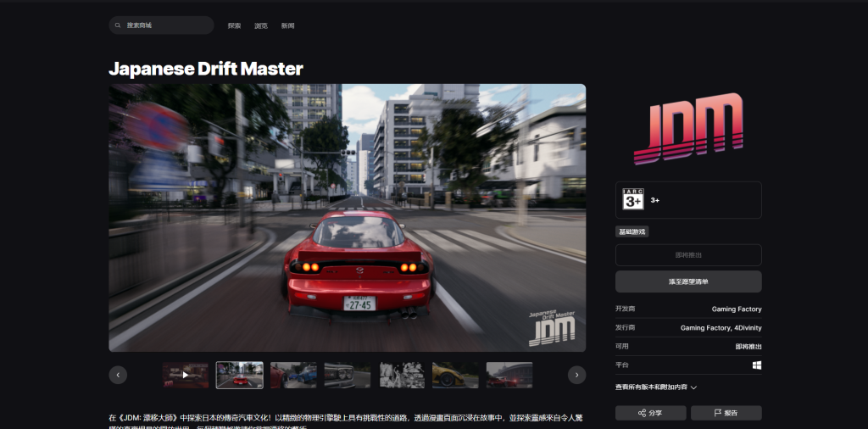
Task: Click the 基础游戏 base game tag
Action: [x=632, y=231]
